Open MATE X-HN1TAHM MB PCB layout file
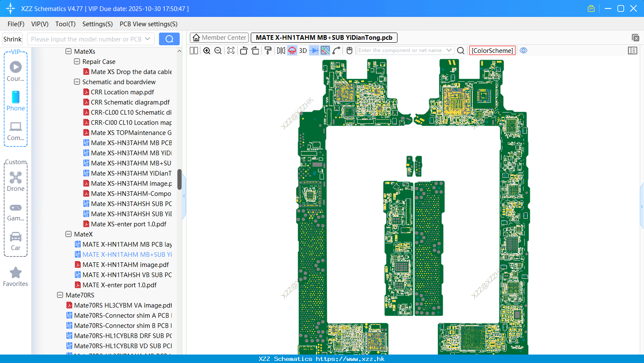Screen dimensions: 644x363 coord(127,244)
